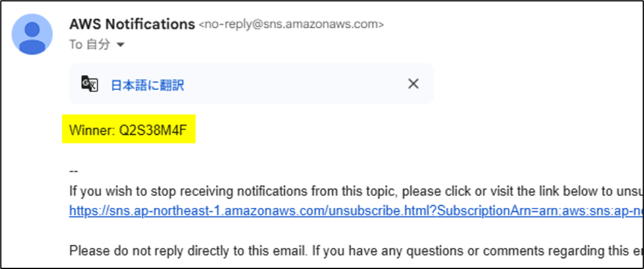
Task: Click the word "To" before the recipient
Action: pyautogui.click(x=75, y=45)
